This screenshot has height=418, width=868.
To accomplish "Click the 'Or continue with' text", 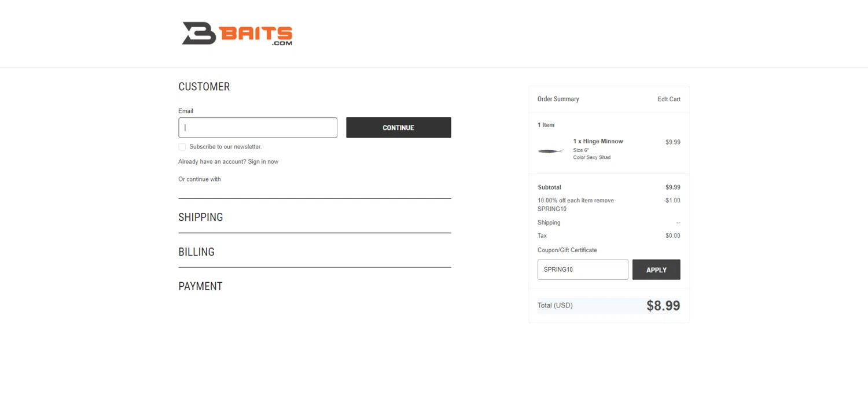I will pyautogui.click(x=200, y=179).
